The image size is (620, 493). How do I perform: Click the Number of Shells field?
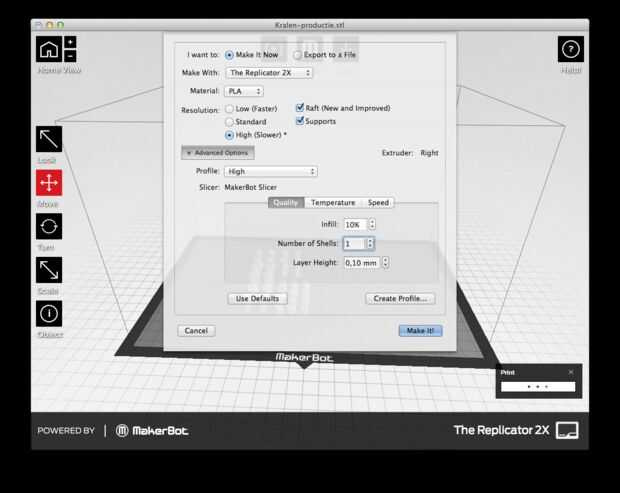354,244
